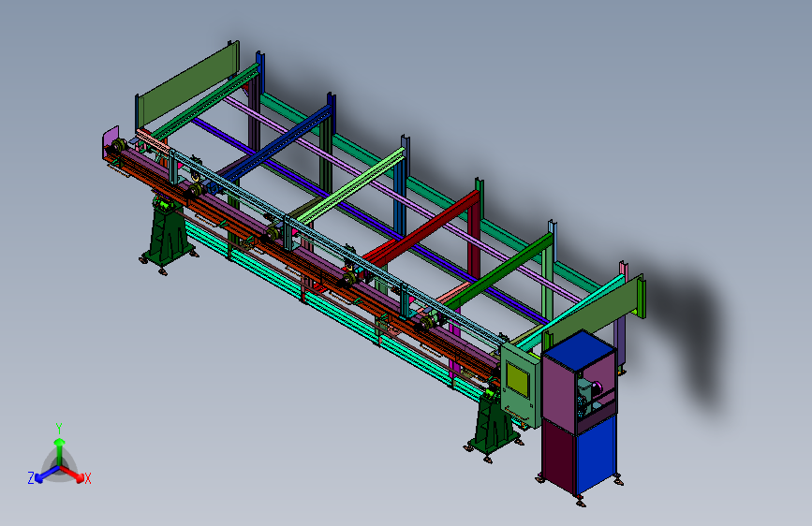Screen dimensions: 812x526
Task: Select the green support pedestal beside the operator panel
Action: [493, 423]
